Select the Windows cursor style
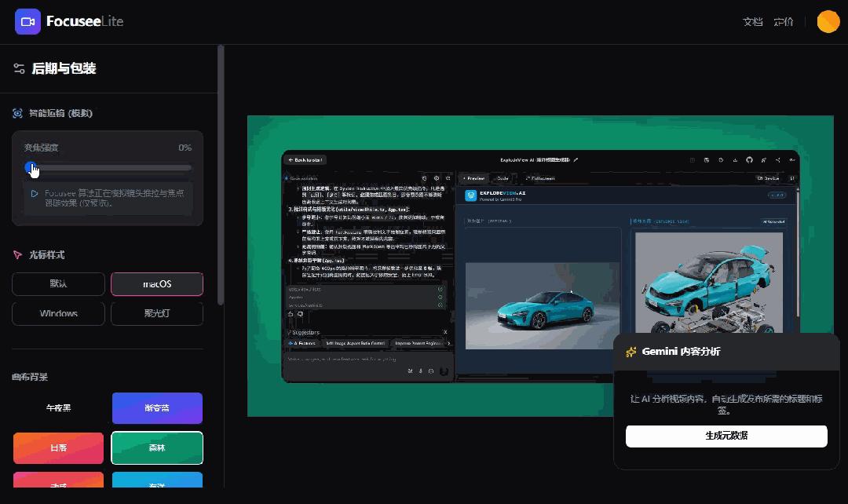This screenshot has height=504, width=848. tap(58, 314)
